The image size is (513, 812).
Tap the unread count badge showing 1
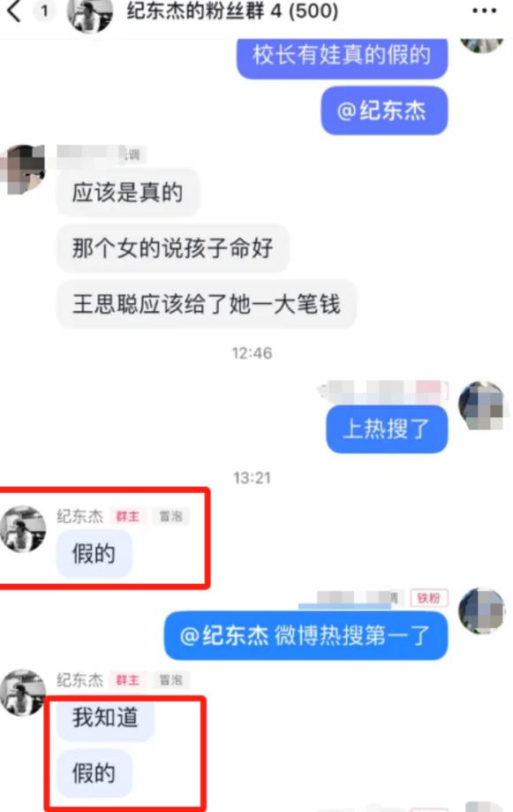pyautogui.click(x=44, y=11)
